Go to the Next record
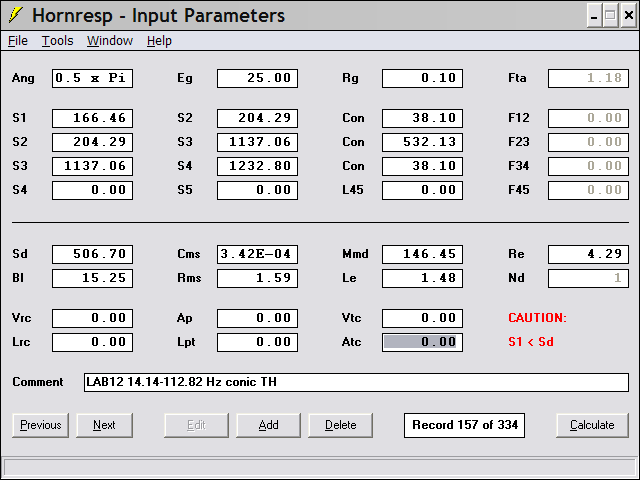 (104, 425)
